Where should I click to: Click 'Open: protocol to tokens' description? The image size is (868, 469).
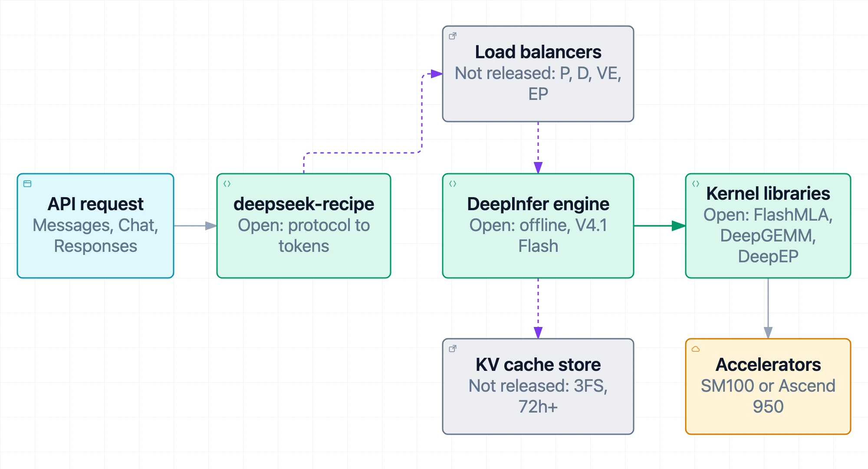click(304, 235)
